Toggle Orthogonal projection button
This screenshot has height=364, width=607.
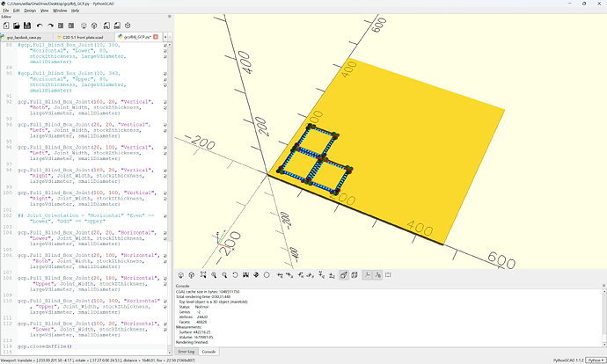(x=355, y=275)
